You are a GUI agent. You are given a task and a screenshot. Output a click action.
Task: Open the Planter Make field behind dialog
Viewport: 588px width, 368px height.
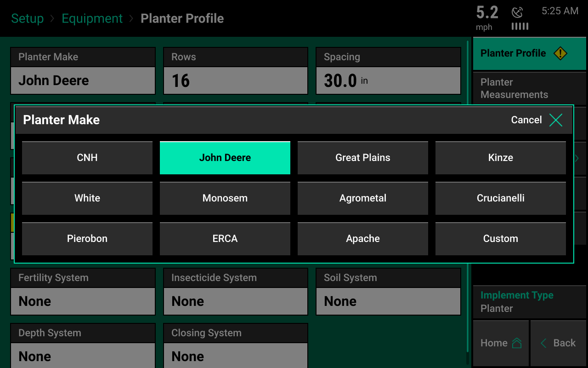click(83, 71)
